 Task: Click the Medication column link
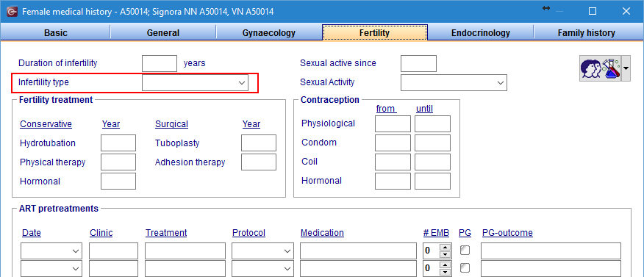322,233
